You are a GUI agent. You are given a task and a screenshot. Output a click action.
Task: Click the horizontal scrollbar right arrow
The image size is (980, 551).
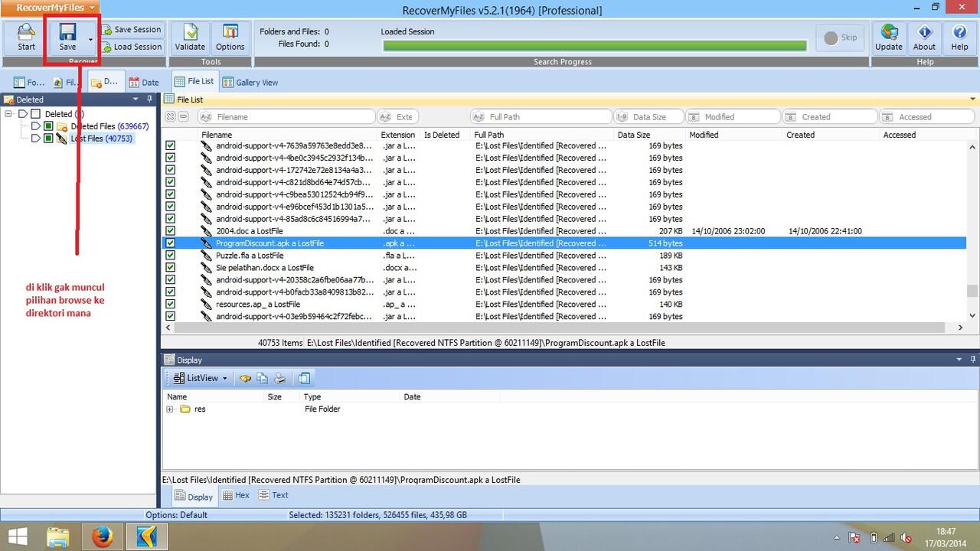click(x=960, y=328)
